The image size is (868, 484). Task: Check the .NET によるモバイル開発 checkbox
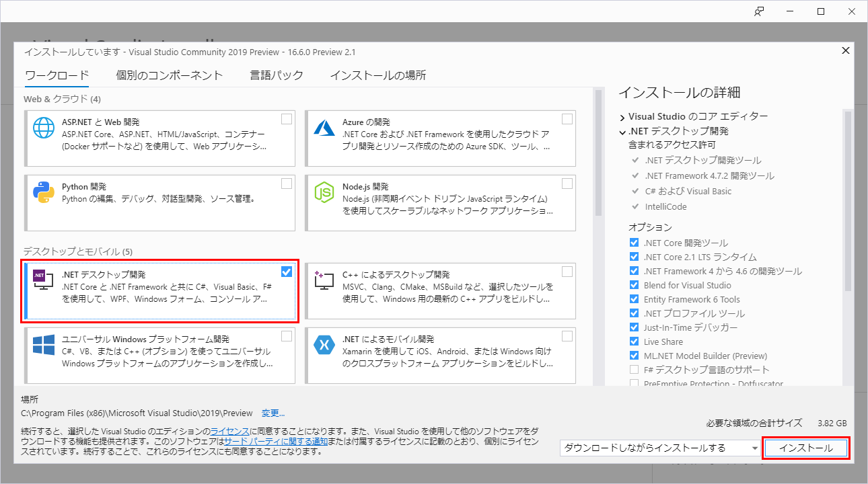pyautogui.click(x=567, y=336)
